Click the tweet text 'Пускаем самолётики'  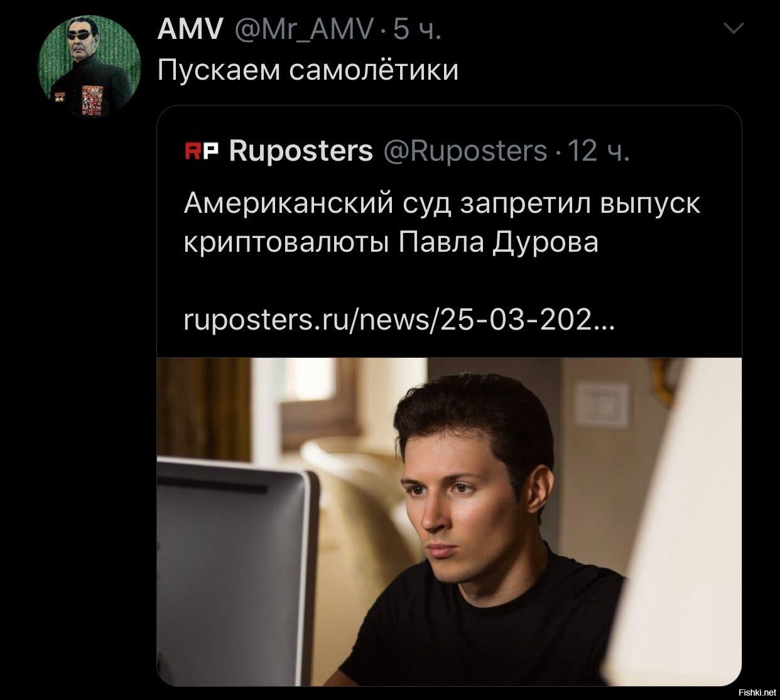pyautogui.click(x=307, y=69)
